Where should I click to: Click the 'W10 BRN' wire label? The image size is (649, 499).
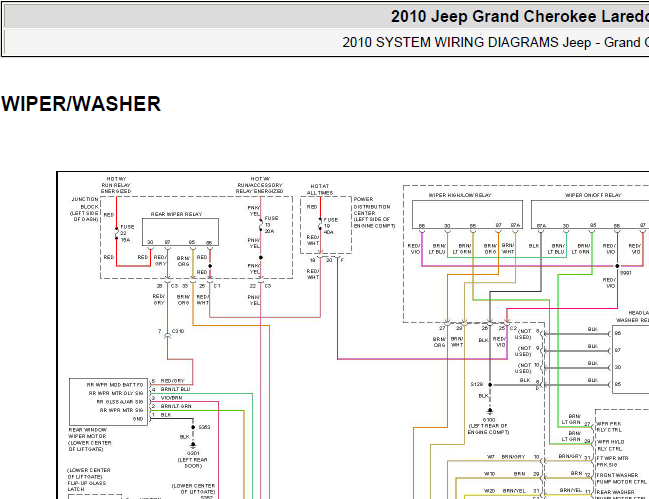point(505,474)
